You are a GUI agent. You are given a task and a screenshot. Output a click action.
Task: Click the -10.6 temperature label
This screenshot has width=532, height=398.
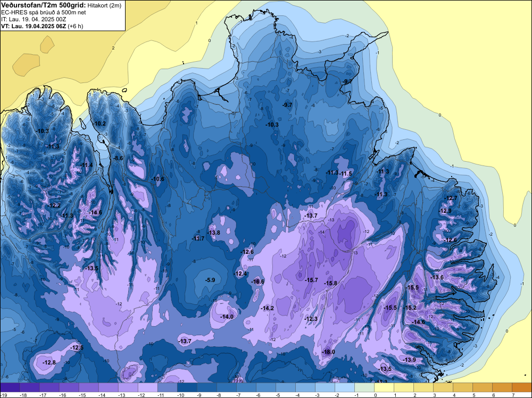[x=158, y=179]
